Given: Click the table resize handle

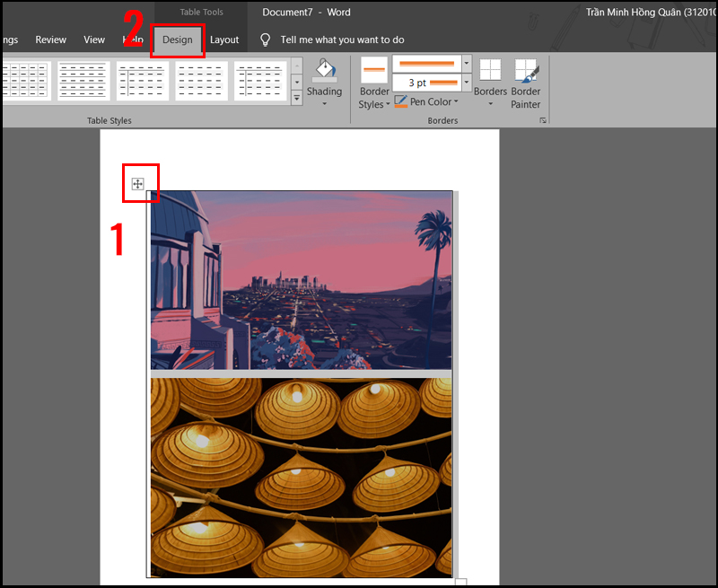Looking at the screenshot, I should [461, 582].
